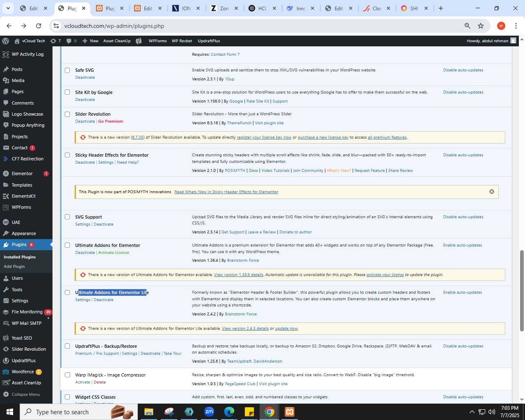View version 1.39.8 details link
Viewport: 525px width, 420px height.
click(239, 275)
